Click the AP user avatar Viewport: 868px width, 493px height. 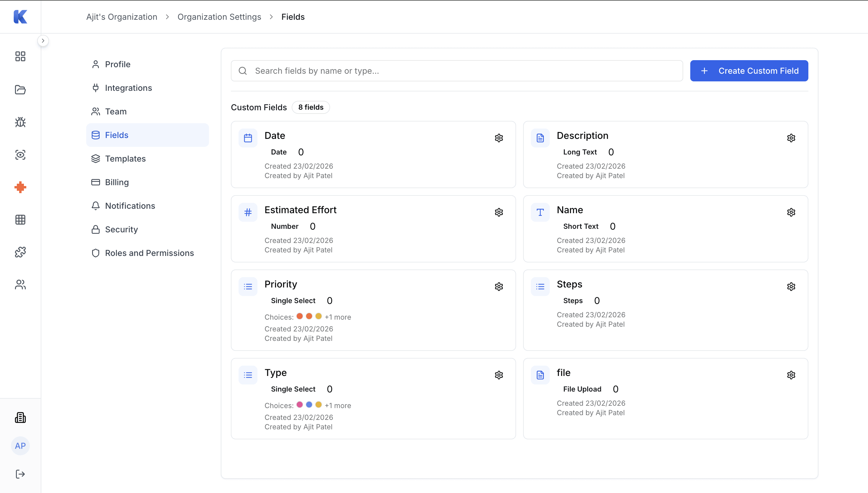pyautogui.click(x=20, y=446)
